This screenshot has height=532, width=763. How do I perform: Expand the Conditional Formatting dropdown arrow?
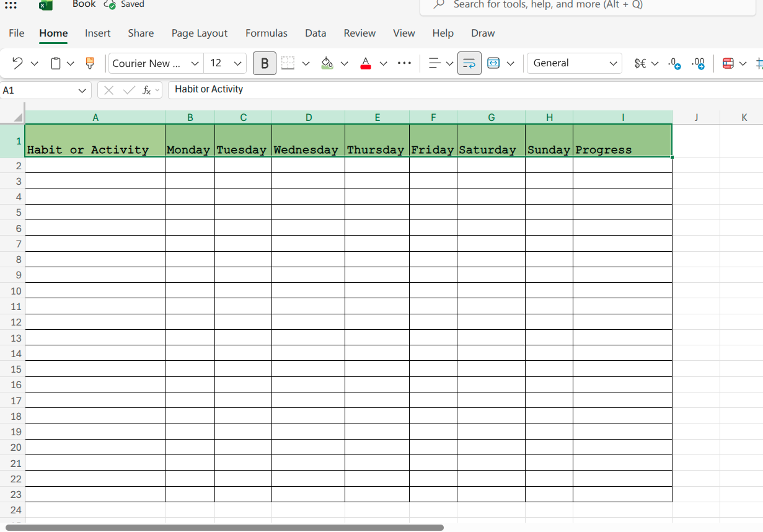point(743,63)
